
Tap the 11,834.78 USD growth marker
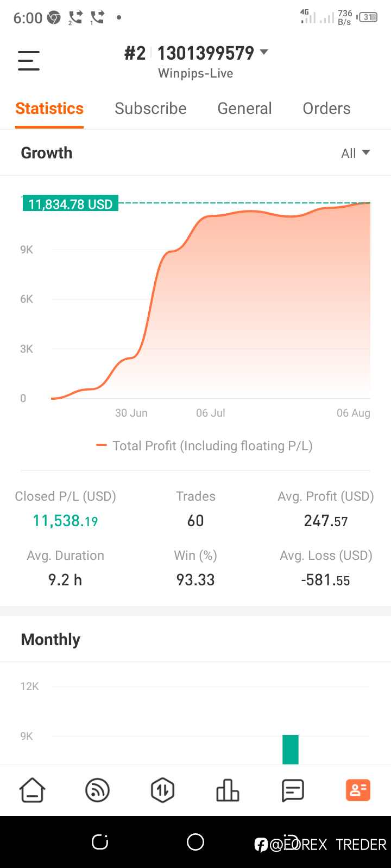(71, 204)
